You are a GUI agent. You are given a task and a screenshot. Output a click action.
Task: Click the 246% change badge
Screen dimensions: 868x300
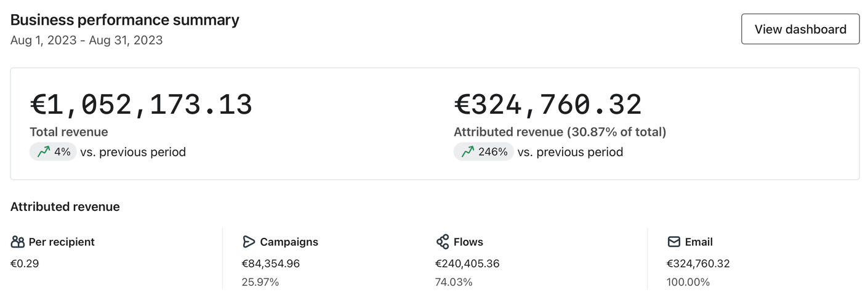click(484, 152)
